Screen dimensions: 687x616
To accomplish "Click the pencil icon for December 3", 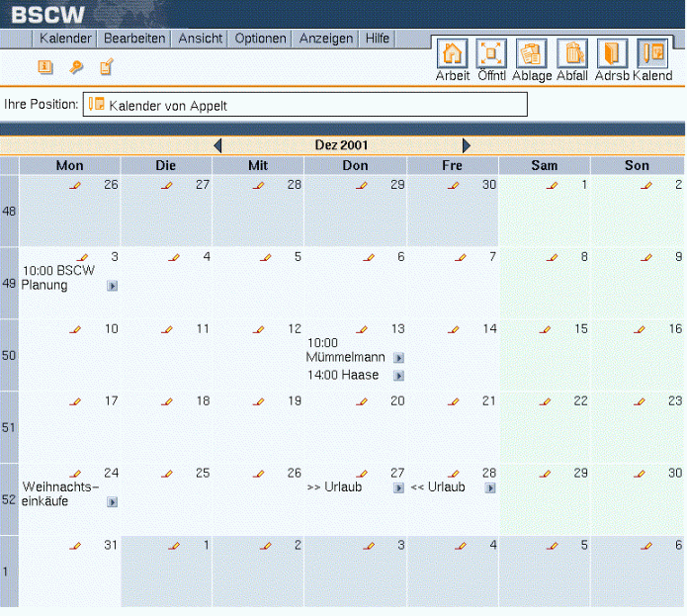I will (x=82, y=258).
